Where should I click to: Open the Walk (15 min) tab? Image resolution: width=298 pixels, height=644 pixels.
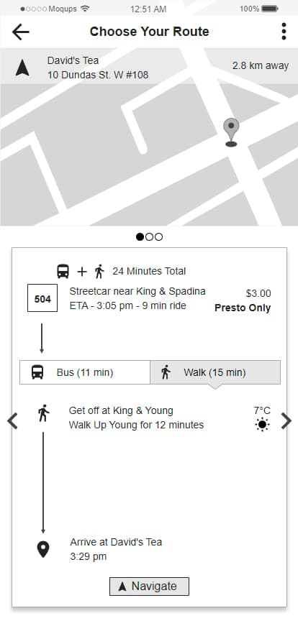tap(215, 372)
